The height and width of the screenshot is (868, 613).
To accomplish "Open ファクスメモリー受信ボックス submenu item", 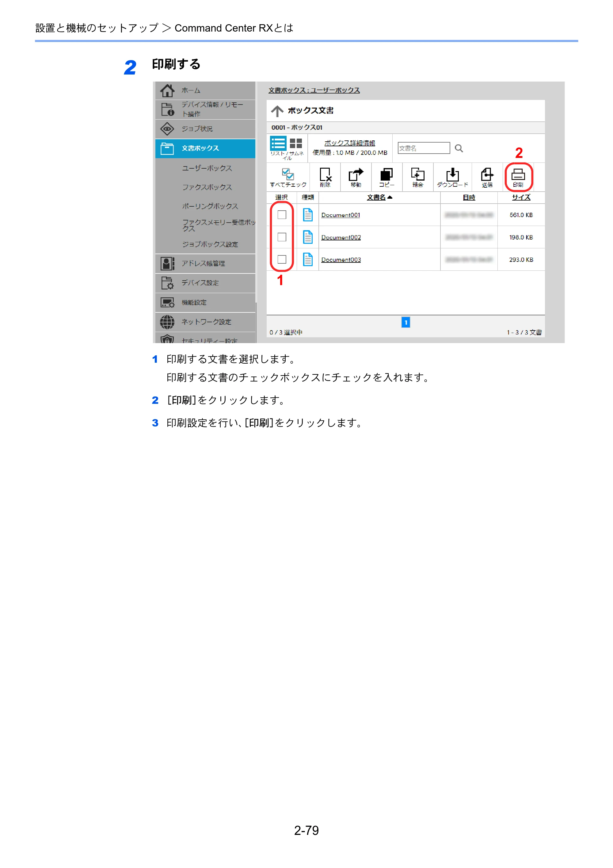I will [219, 225].
